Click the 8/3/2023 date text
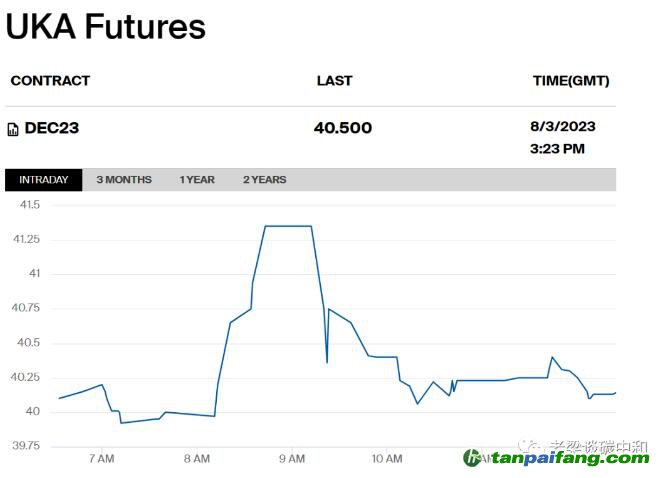The image size is (660, 478). pyautogui.click(x=562, y=127)
